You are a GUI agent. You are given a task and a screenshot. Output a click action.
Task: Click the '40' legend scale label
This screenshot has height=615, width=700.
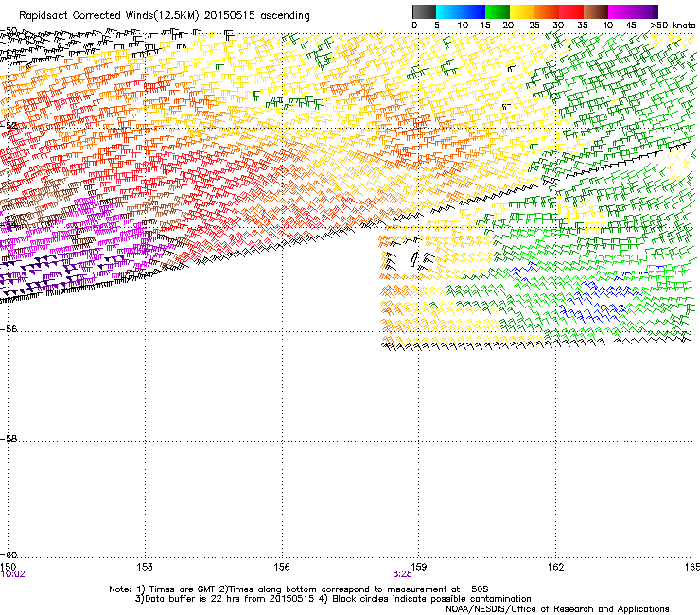607,26
